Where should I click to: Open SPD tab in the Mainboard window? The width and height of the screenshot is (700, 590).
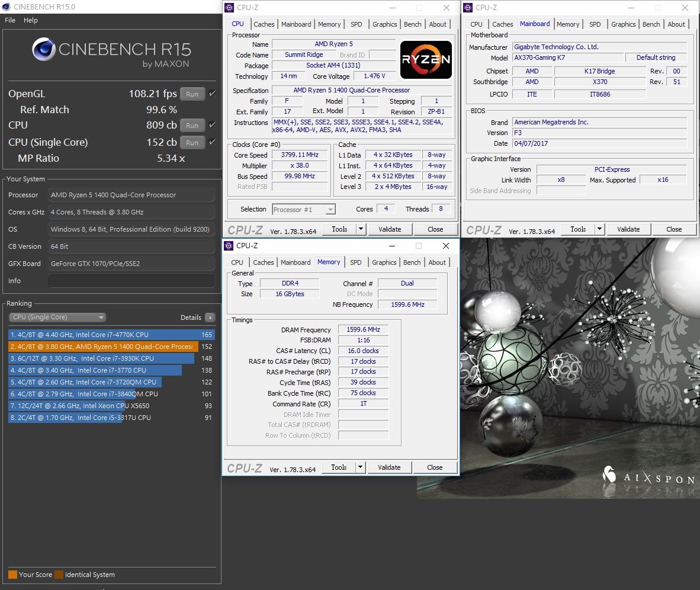(x=595, y=24)
